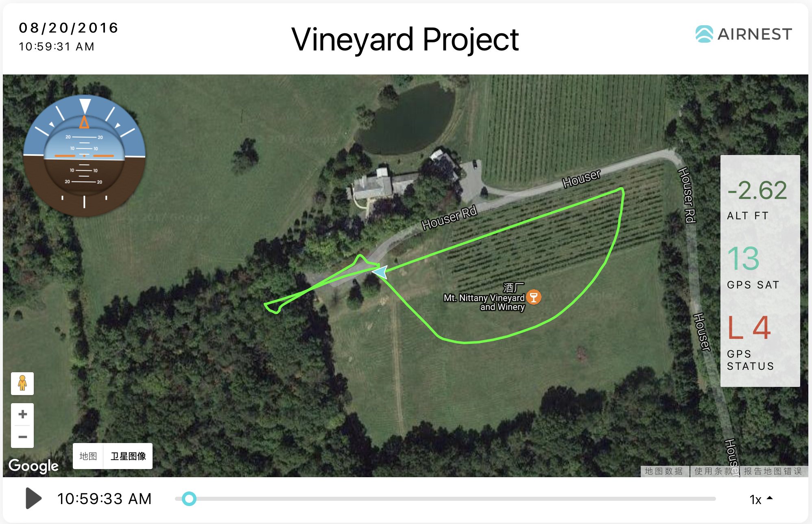812x524 pixels.
Task: Zoom out with the minus button
Action: pos(22,437)
